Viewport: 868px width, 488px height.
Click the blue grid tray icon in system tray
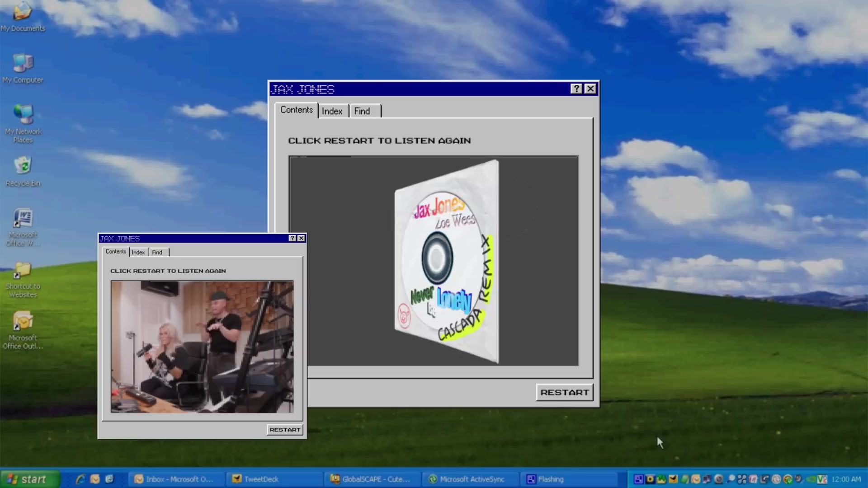pos(638,479)
